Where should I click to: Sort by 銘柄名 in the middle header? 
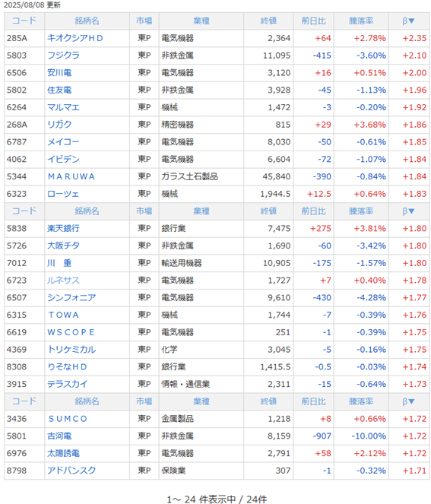[x=87, y=211]
